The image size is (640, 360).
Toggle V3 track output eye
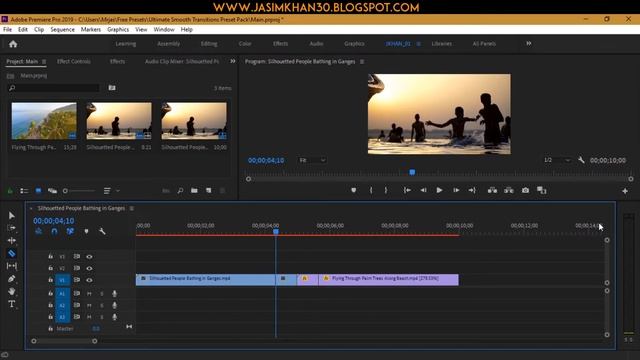(x=89, y=256)
